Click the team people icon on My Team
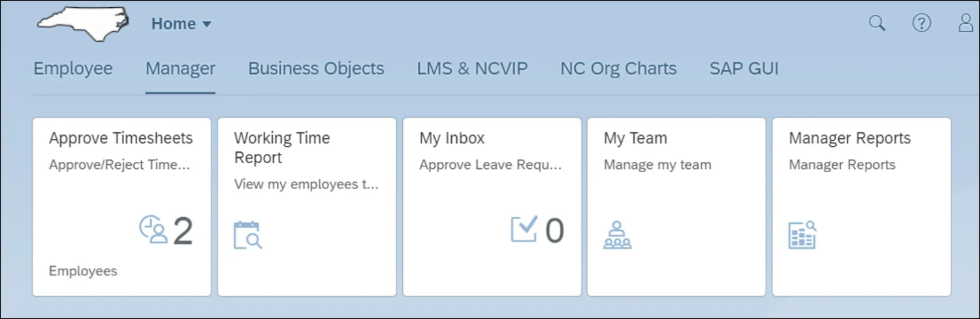This screenshot has width=980, height=319. pyautogui.click(x=617, y=235)
